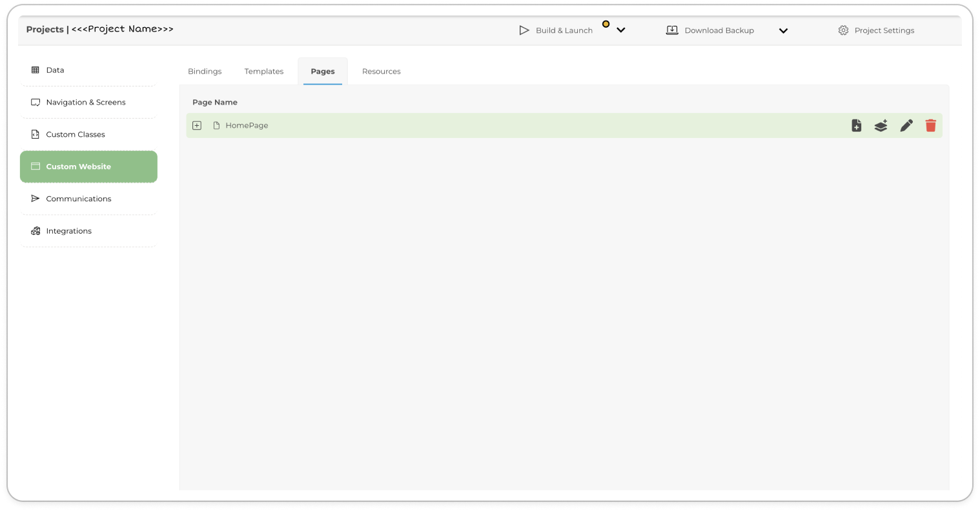This screenshot has height=511, width=980.
Task: Click the Build & Launch play icon
Action: pyautogui.click(x=524, y=30)
